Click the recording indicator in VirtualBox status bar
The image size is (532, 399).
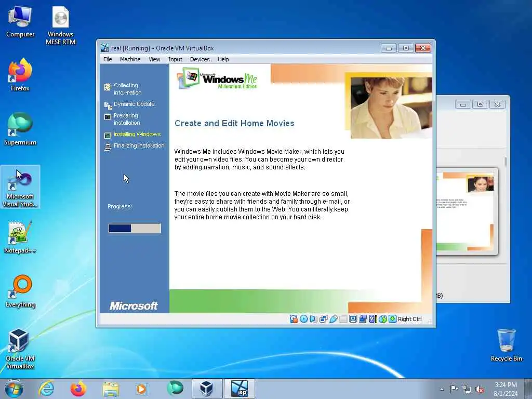coord(363,319)
